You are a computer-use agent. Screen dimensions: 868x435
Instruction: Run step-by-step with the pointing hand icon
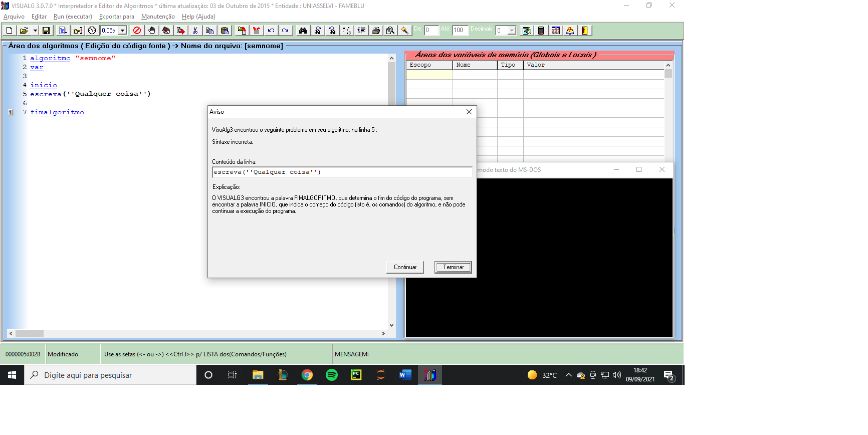(78, 31)
